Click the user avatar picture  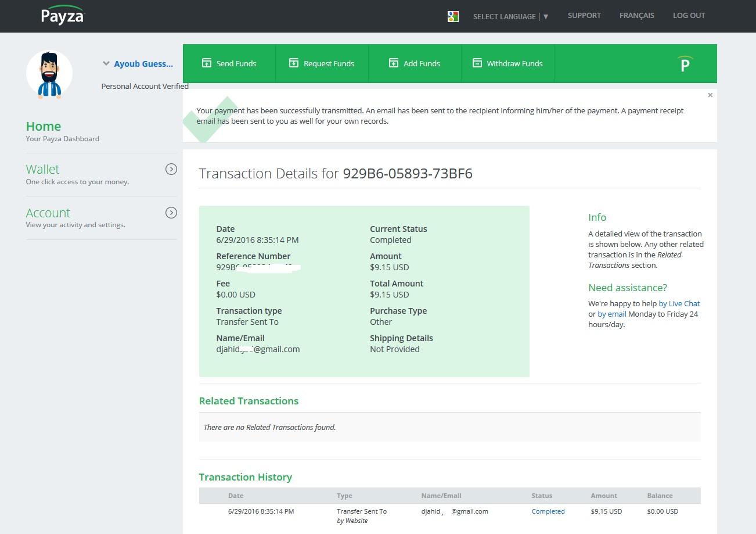pyautogui.click(x=49, y=74)
